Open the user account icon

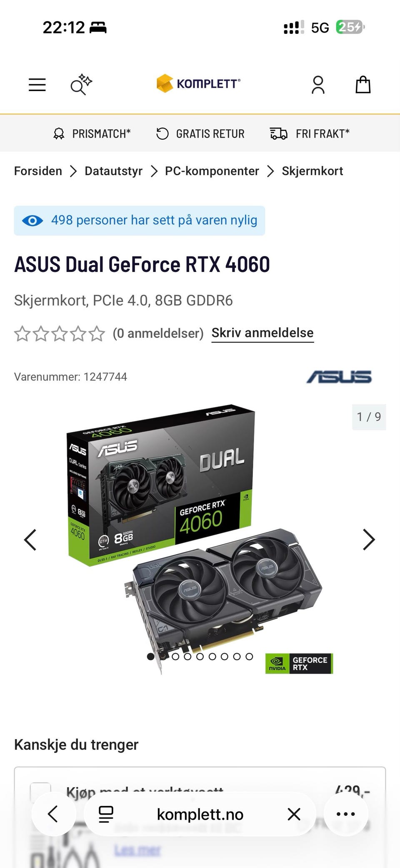pyautogui.click(x=318, y=85)
